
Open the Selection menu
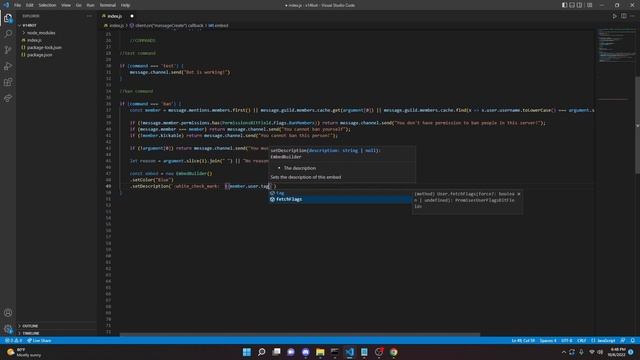click(x=47, y=5)
